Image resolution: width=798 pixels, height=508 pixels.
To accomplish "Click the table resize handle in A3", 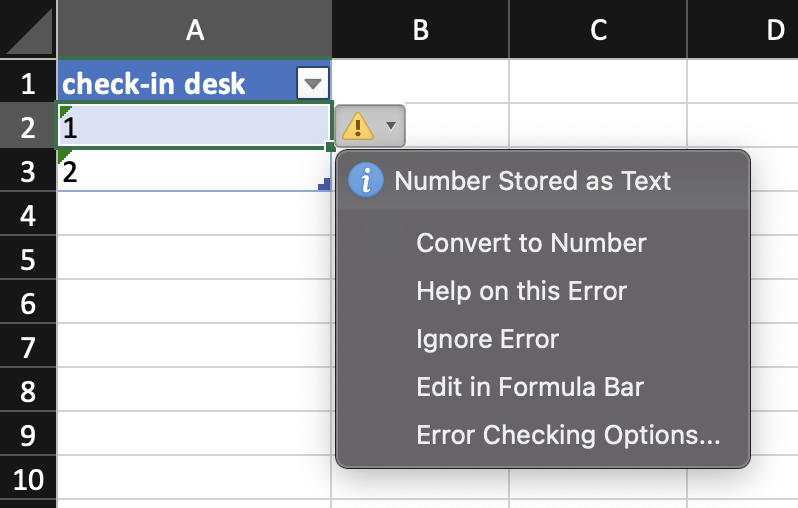I will [324, 185].
